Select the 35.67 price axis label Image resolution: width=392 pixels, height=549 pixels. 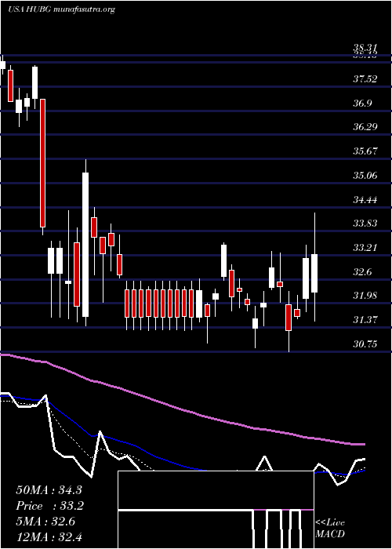tap(365, 151)
